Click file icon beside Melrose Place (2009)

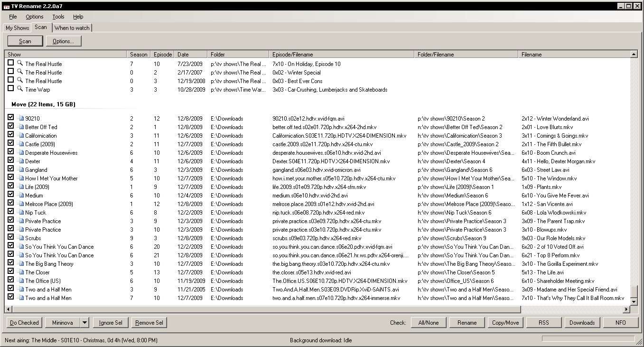click(21, 204)
